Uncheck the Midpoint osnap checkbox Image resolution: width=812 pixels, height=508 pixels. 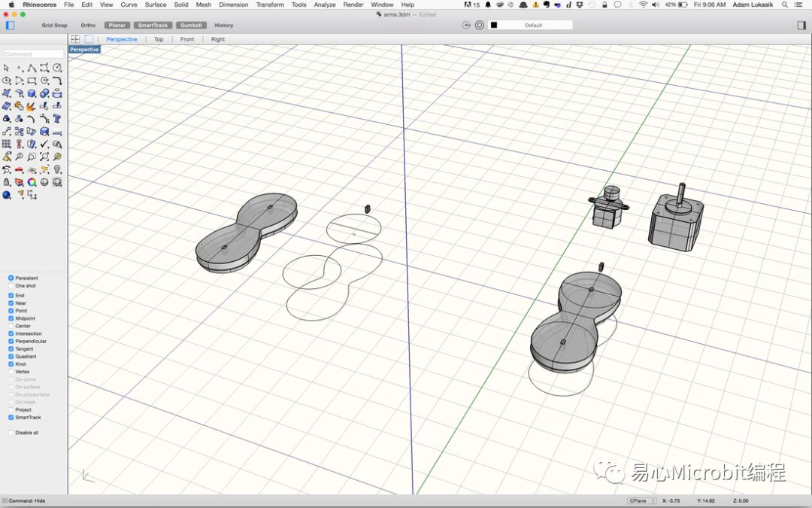pos(11,318)
